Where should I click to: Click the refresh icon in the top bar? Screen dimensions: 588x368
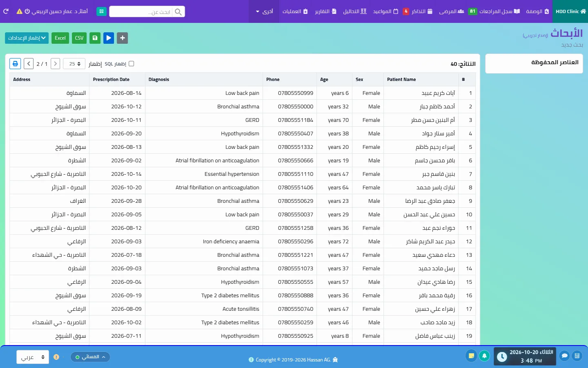coord(6,11)
